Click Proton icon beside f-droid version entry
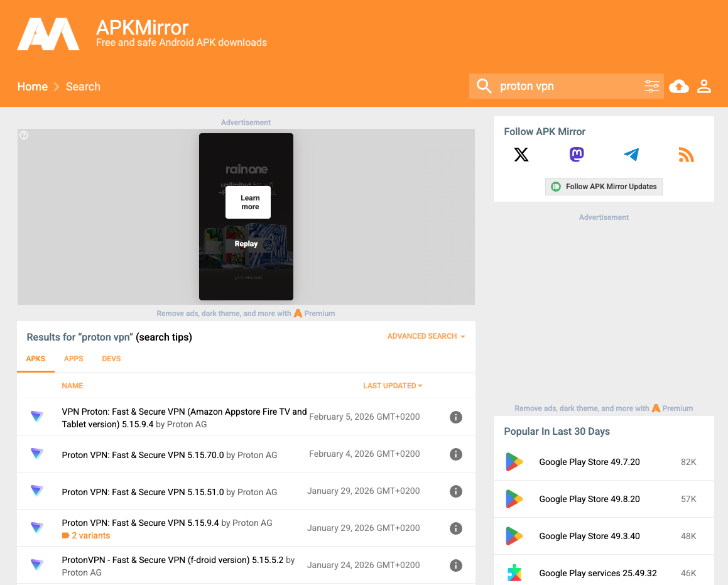 point(36,565)
